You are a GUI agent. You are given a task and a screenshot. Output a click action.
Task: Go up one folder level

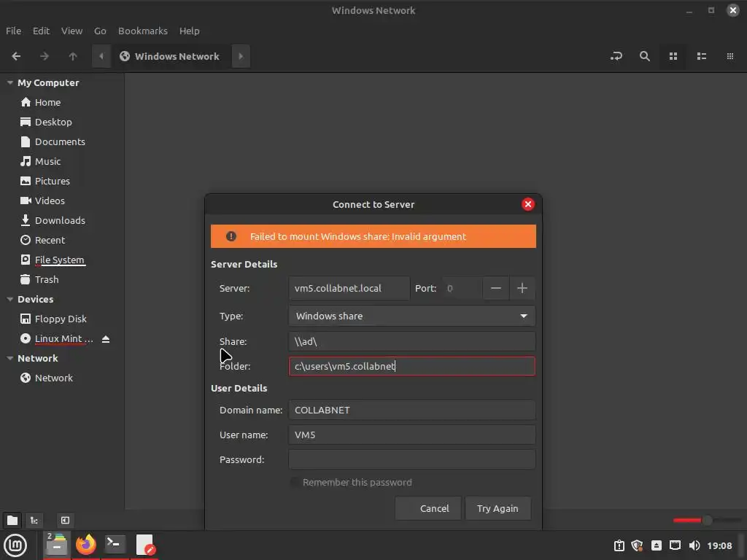coord(72,56)
